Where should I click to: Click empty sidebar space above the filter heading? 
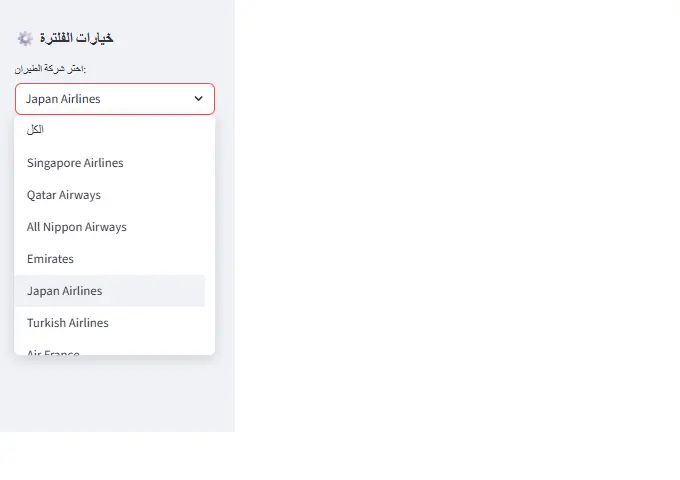[115, 12]
